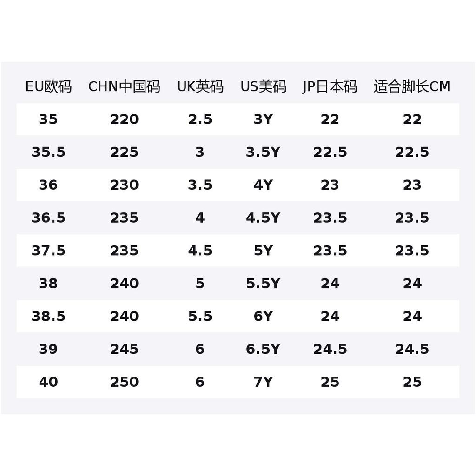Click the CHN 250 value
476x476 pixels.
click(124, 382)
